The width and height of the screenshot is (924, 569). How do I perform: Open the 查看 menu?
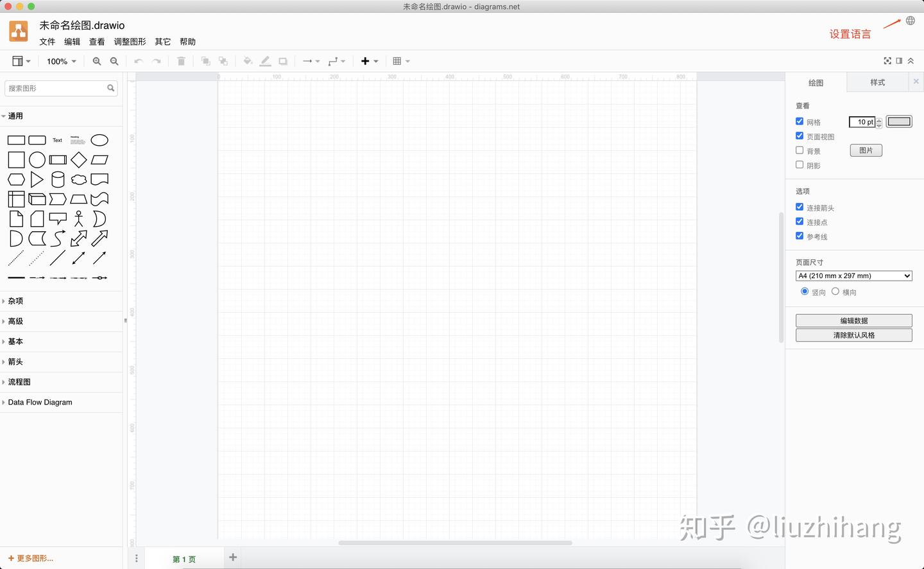coord(97,42)
